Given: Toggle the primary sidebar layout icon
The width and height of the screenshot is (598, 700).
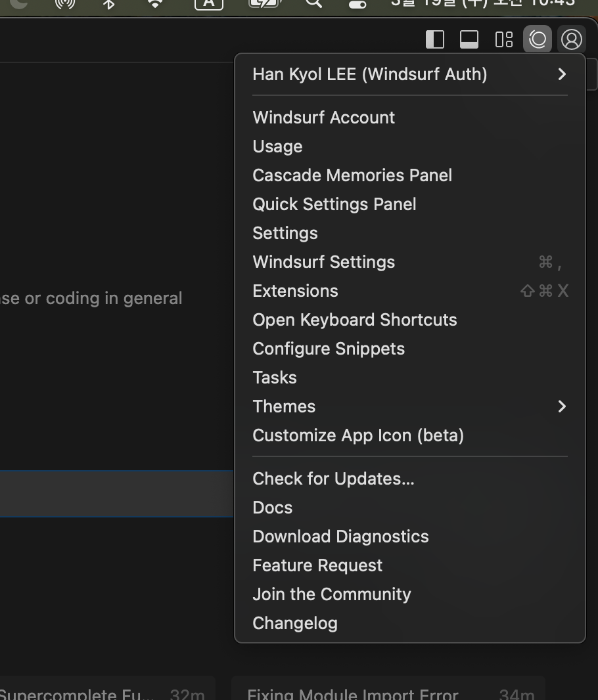Looking at the screenshot, I should tap(435, 39).
